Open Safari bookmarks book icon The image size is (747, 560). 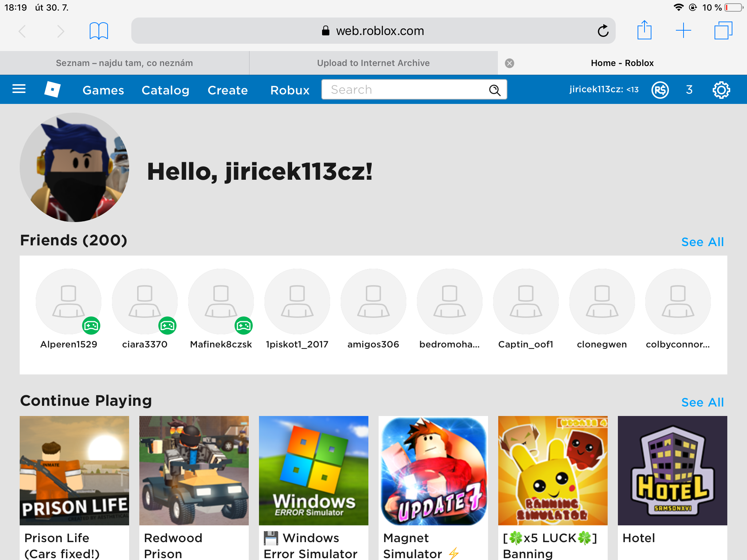click(x=99, y=31)
